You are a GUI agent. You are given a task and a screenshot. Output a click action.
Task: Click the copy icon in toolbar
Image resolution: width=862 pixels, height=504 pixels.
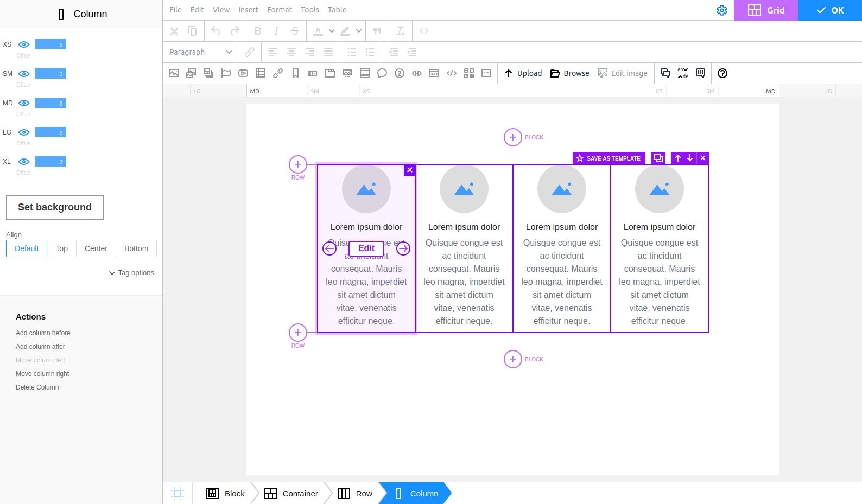tap(193, 31)
